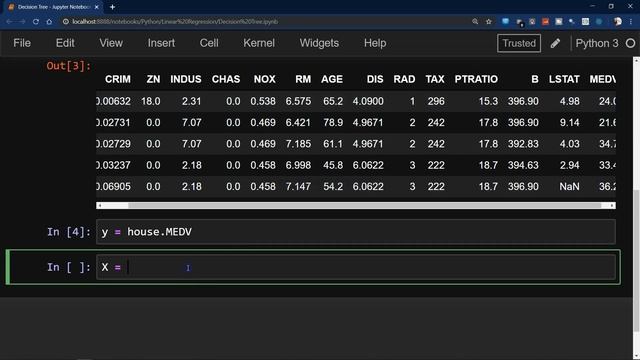Open the View menu

coord(111,43)
